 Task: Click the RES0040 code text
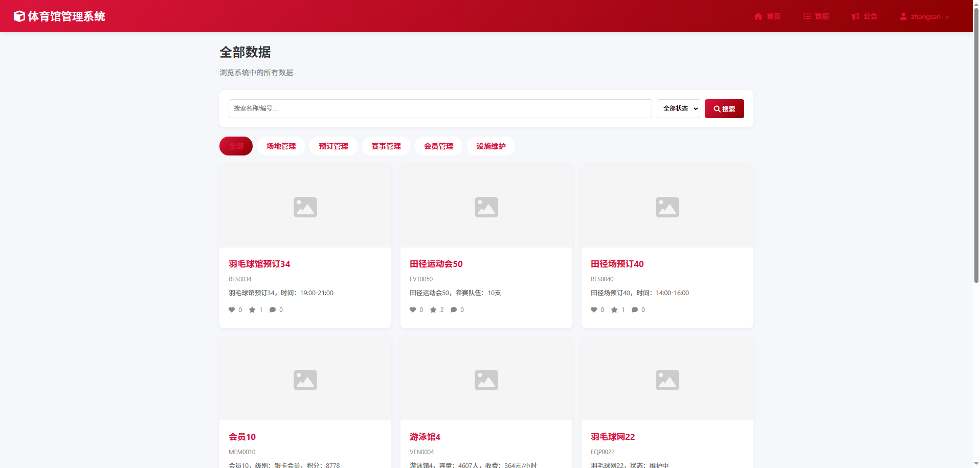point(602,279)
